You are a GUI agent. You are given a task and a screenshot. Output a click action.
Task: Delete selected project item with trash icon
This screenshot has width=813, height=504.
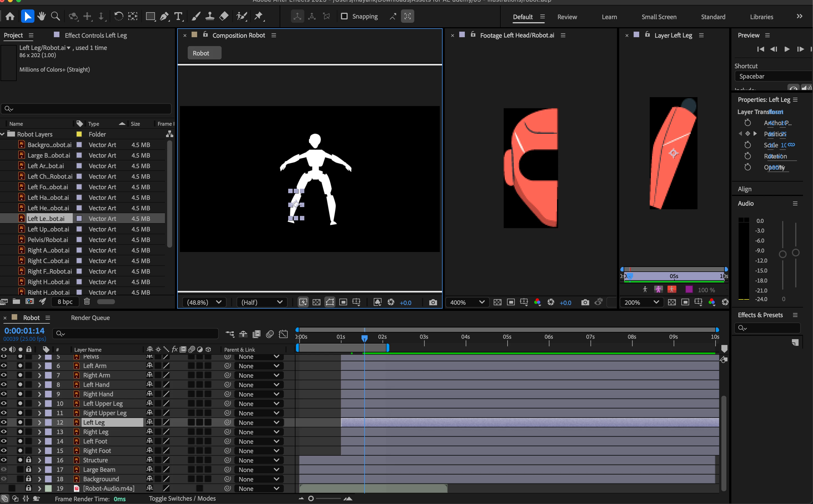87,302
